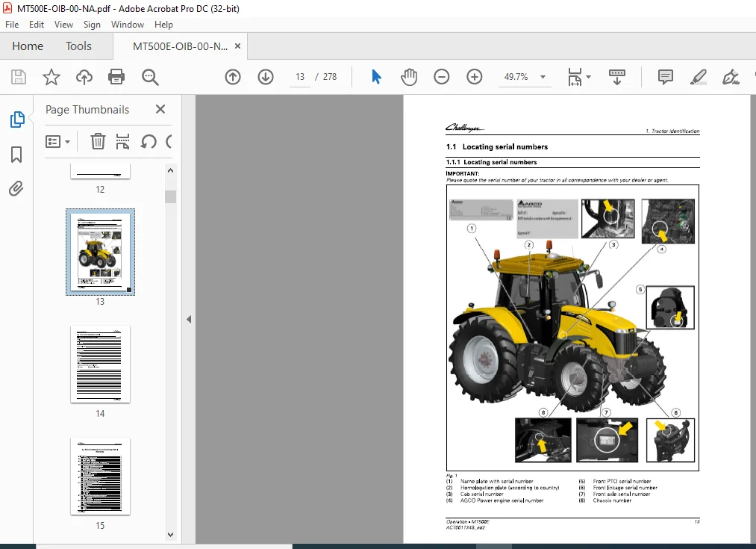Open Find text magnifier tool
This screenshot has width=756, height=549.
150,77
